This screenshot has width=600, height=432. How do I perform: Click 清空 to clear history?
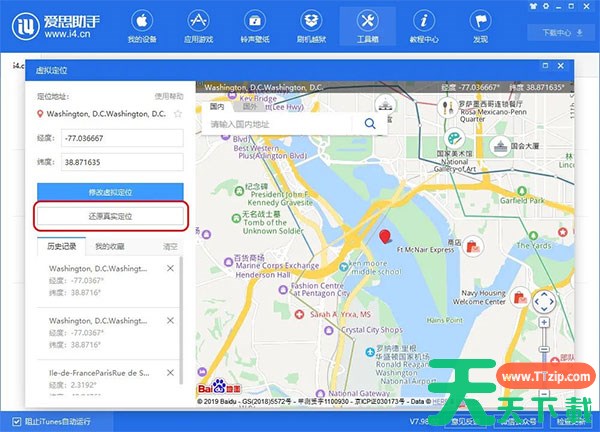point(170,245)
